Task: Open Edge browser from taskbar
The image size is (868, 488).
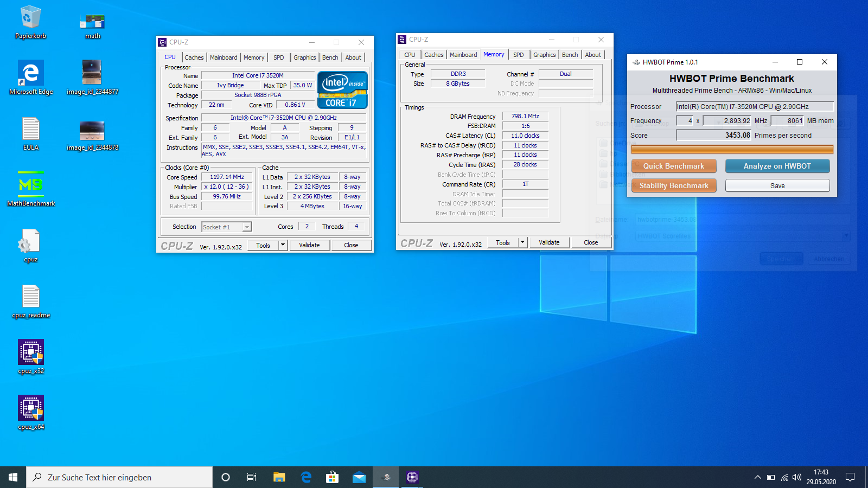Action: click(306, 477)
